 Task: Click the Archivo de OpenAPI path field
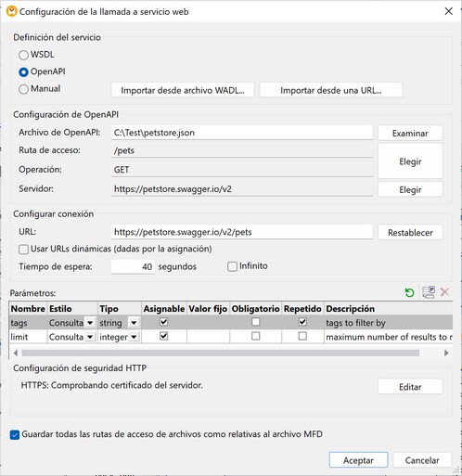click(x=242, y=133)
